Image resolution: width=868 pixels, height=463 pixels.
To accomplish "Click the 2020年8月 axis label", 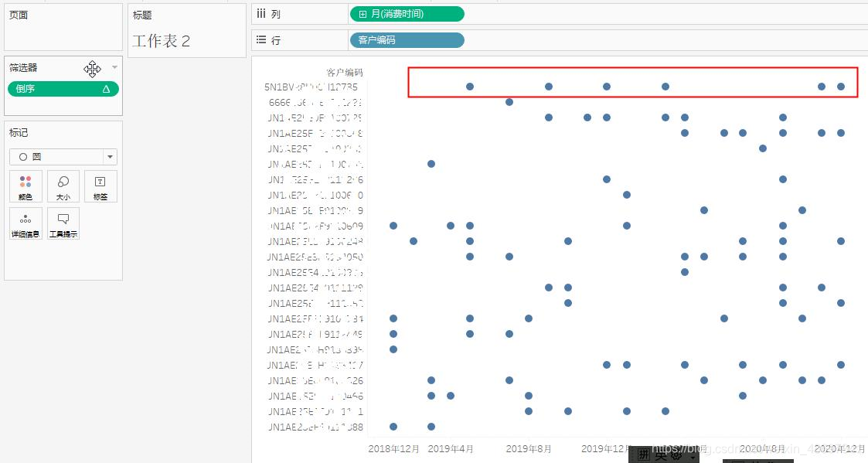I will pyautogui.click(x=762, y=448).
